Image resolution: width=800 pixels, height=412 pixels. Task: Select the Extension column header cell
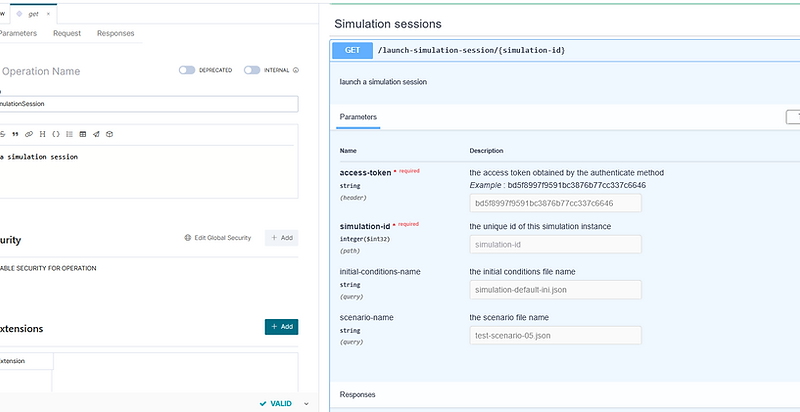(26, 361)
